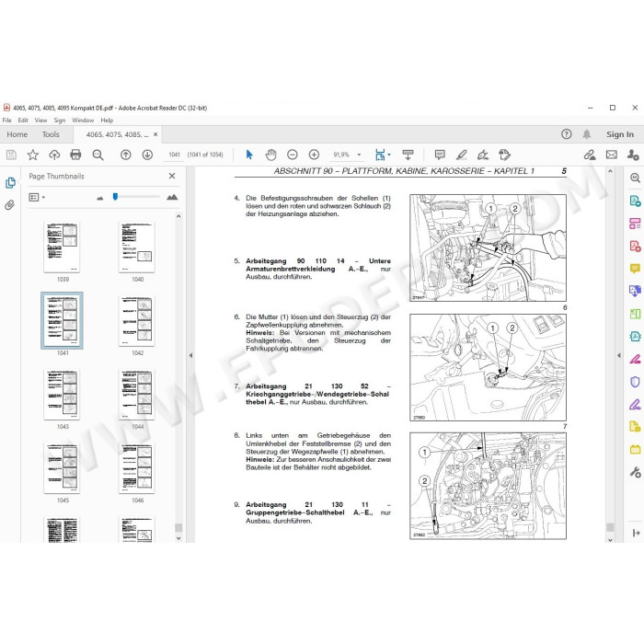Select page 1042 thumbnail
Viewport: 644px width, 644px height.
click(137, 321)
